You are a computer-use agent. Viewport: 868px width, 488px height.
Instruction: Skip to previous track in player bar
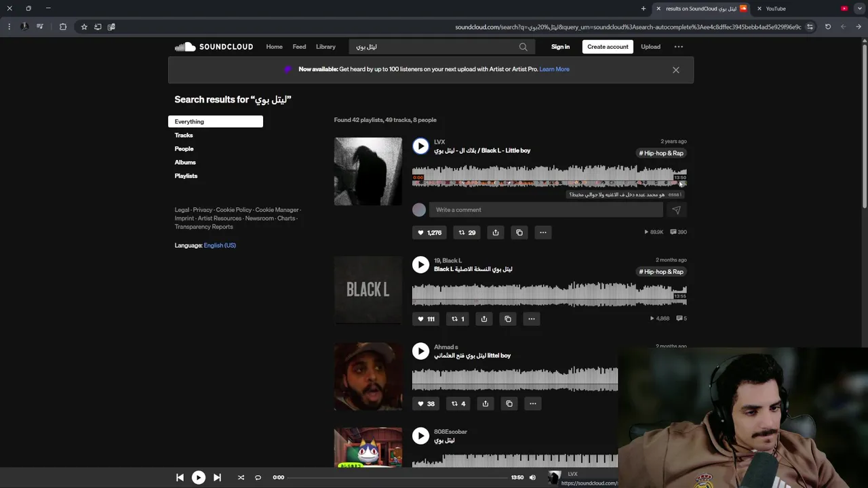180,477
